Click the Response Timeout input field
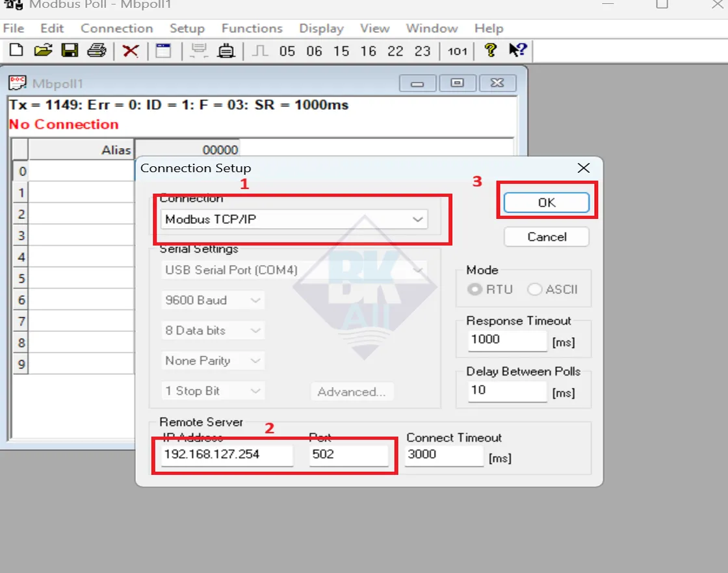Screen dimensions: 728x573 pos(507,340)
